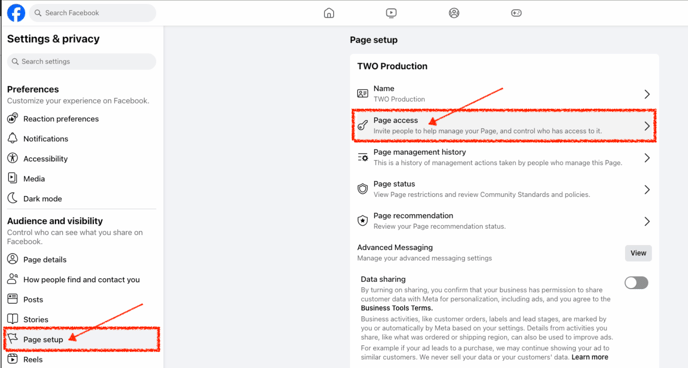Open the Video tab icon
This screenshot has width=688, height=368.
pyautogui.click(x=391, y=13)
